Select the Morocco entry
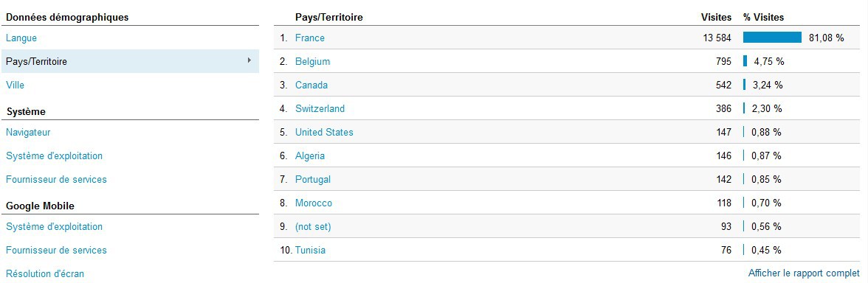868x283 pixels. [314, 203]
